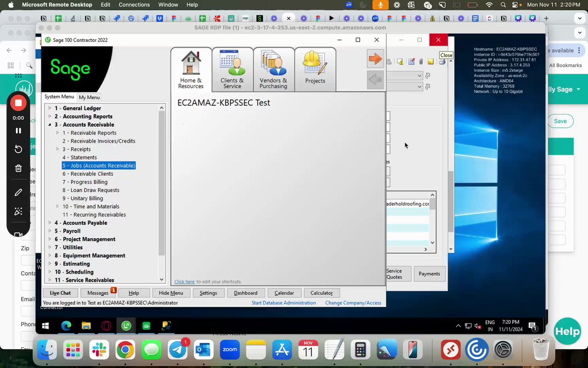Click the orange forward arrow icon
The width and height of the screenshot is (588, 368).
(375, 59)
